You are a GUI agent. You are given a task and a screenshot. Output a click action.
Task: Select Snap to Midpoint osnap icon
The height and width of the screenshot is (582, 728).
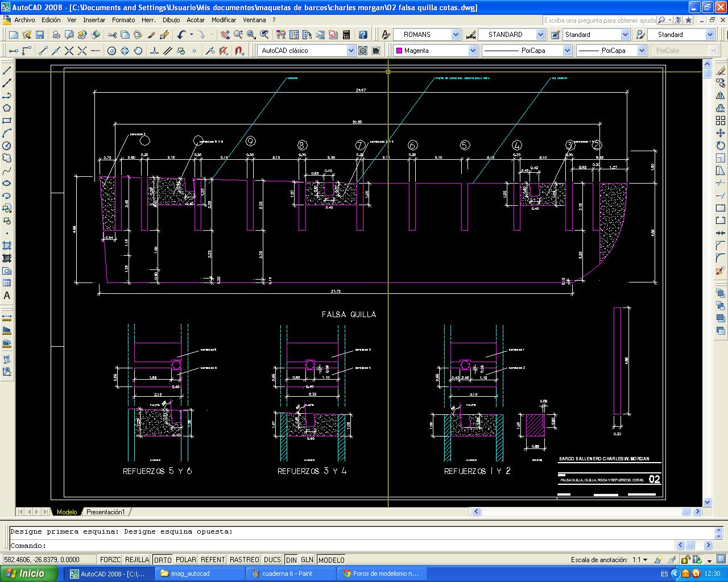pos(56,51)
